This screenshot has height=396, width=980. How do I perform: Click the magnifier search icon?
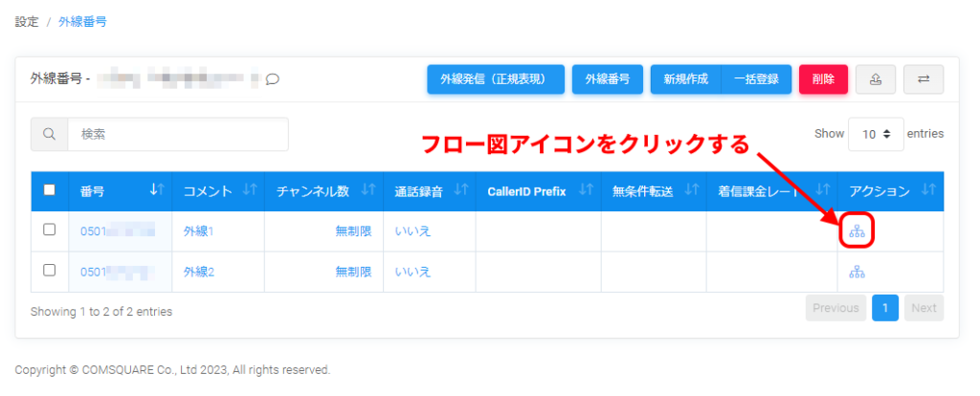pyautogui.click(x=50, y=135)
